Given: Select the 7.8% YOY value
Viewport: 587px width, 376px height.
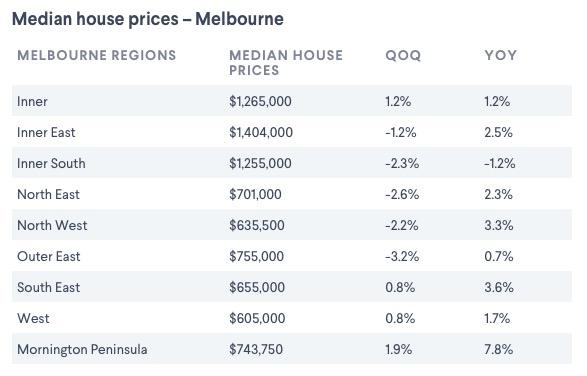Looking at the screenshot, I should pyautogui.click(x=498, y=350).
